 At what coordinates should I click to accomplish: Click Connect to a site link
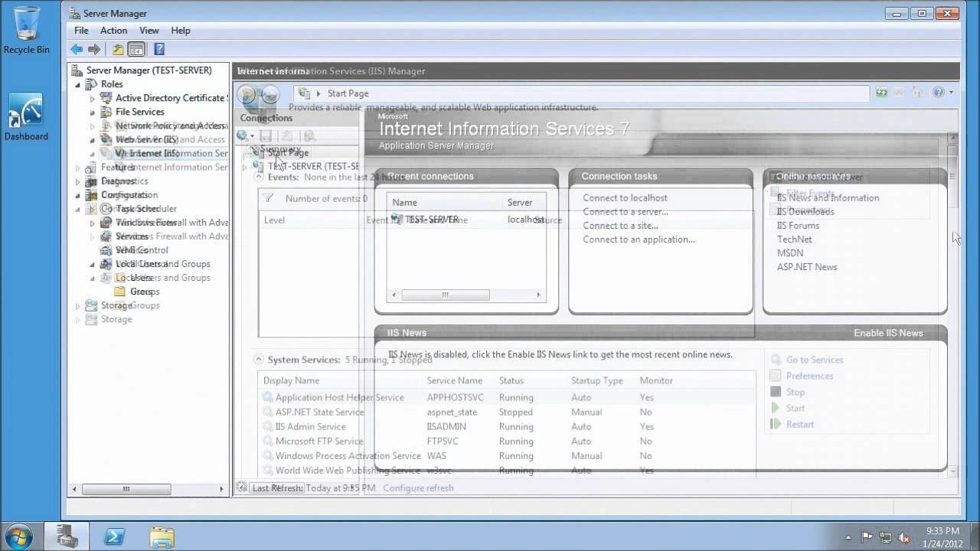coord(620,226)
